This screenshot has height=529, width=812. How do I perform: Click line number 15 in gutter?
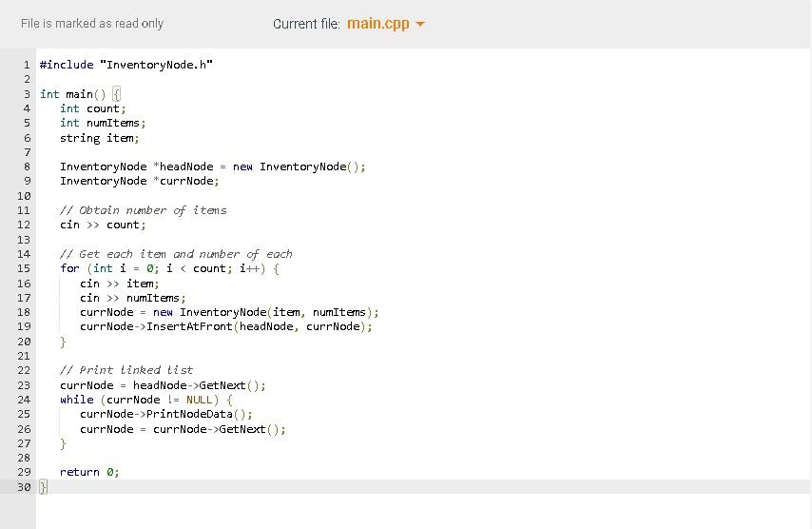(24, 268)
